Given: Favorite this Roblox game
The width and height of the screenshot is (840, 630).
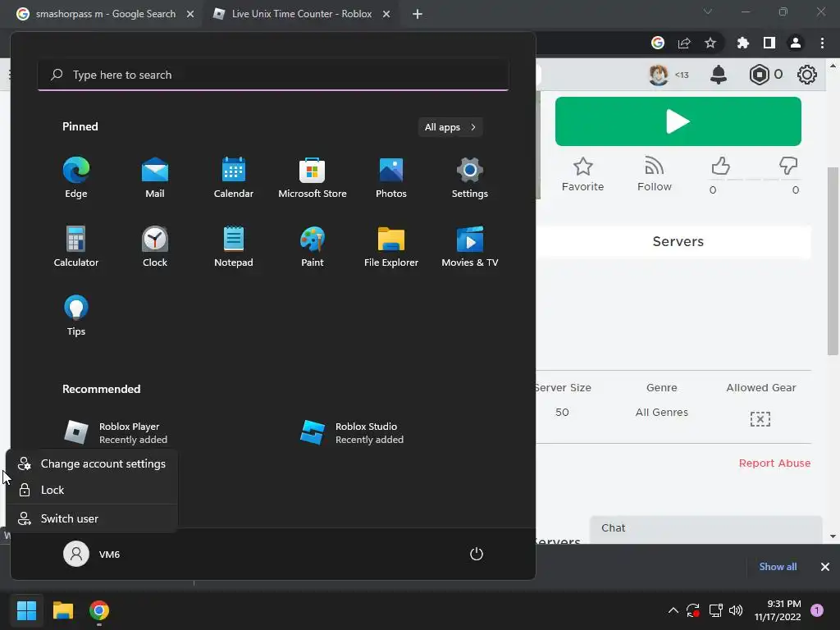Looking at the screenshot, I should (583, 175).
